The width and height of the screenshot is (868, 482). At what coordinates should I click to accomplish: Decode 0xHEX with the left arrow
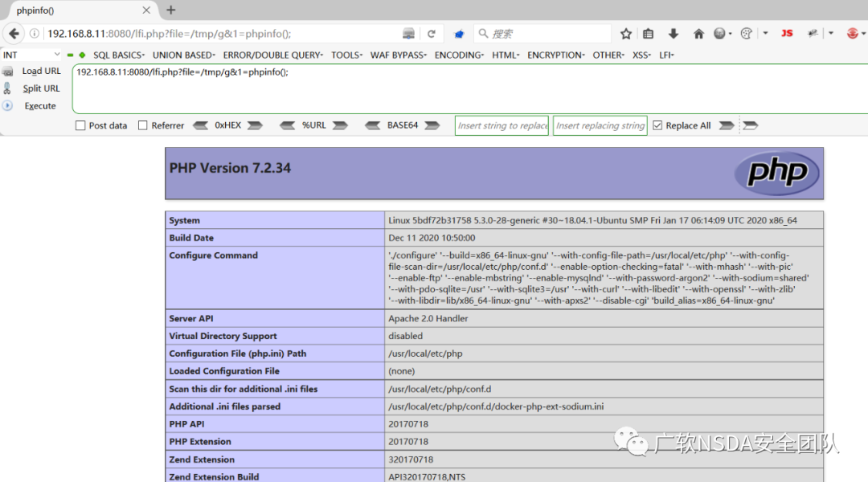click(200, 125)
